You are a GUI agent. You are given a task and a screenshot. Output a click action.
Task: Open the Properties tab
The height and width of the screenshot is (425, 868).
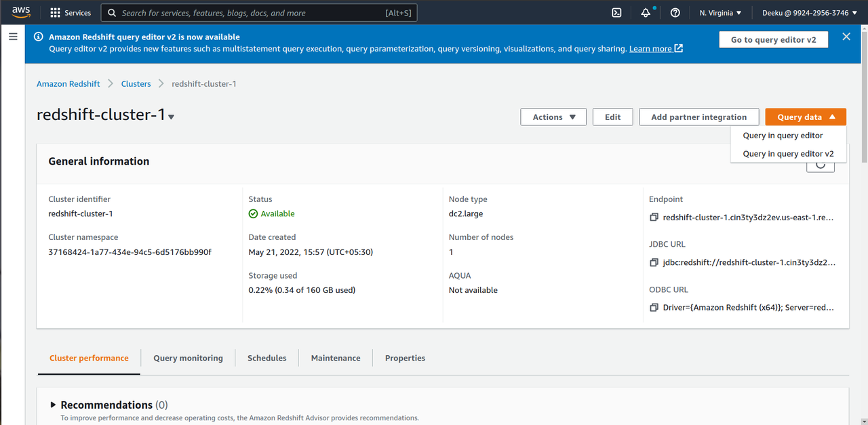click(x=405, y=358)
